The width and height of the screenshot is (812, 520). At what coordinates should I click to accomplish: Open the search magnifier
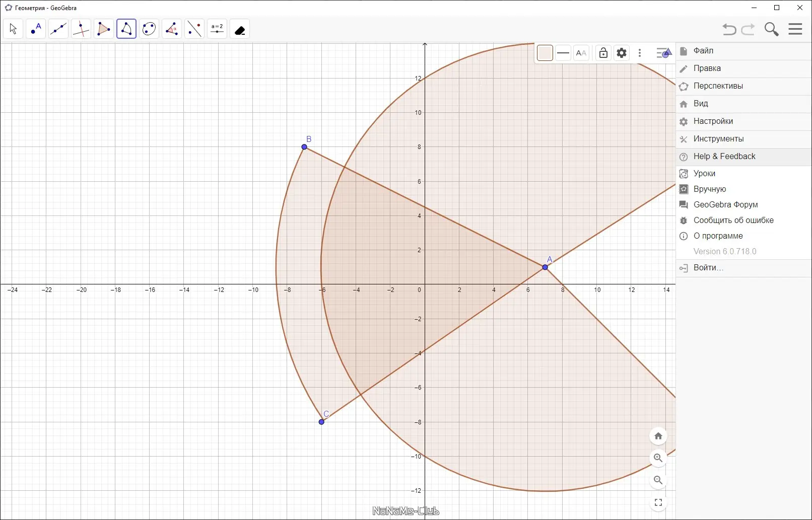pos(771,29)
